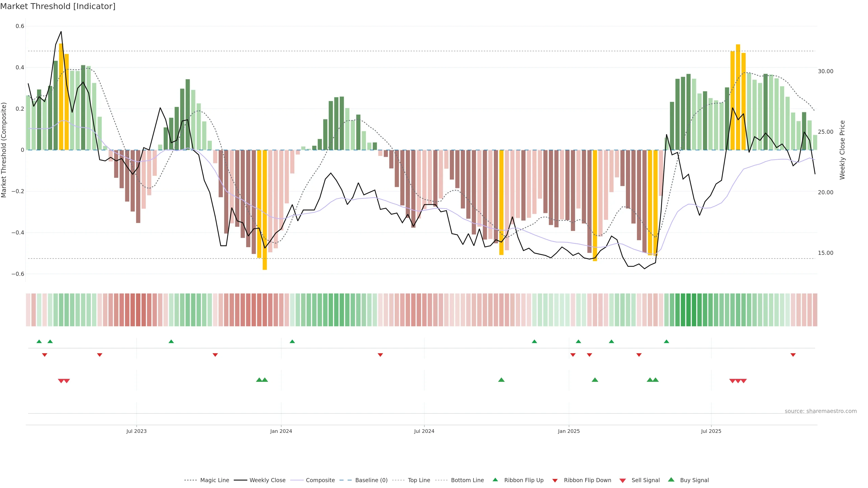Click the Jul 2023 x-axis label
868x488 pixels.
coord(137,431)
